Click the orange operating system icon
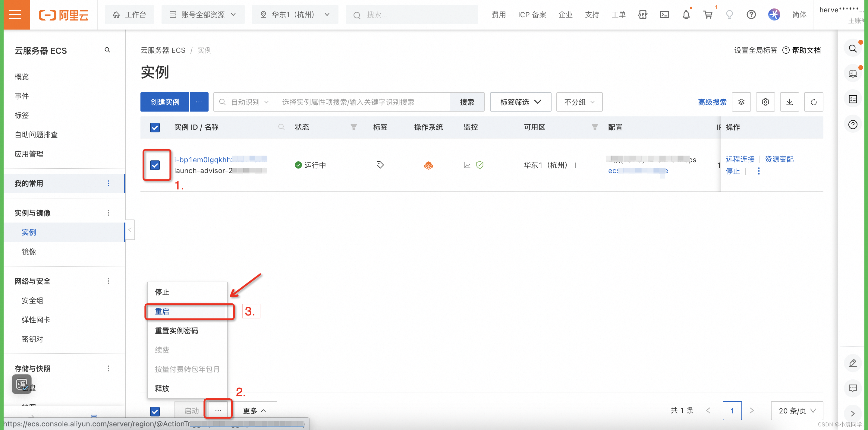The width and height of the screenshot is (868, 430). [428, 165]
